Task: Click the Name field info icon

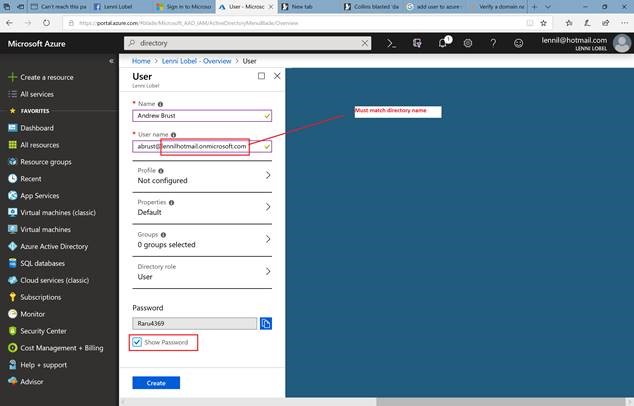Action: click(x=161, y=104)
